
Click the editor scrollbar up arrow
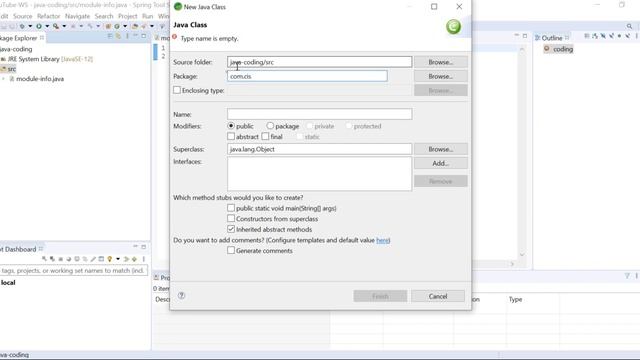(x=522, y=49)
